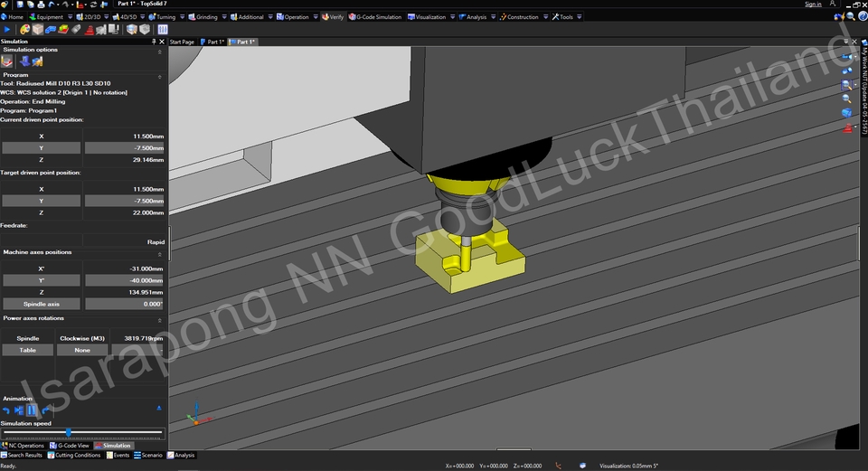Screen dimensions: 868x471
Task: Collapse the Machine axes positions section
Action: [x=159, y=254]
